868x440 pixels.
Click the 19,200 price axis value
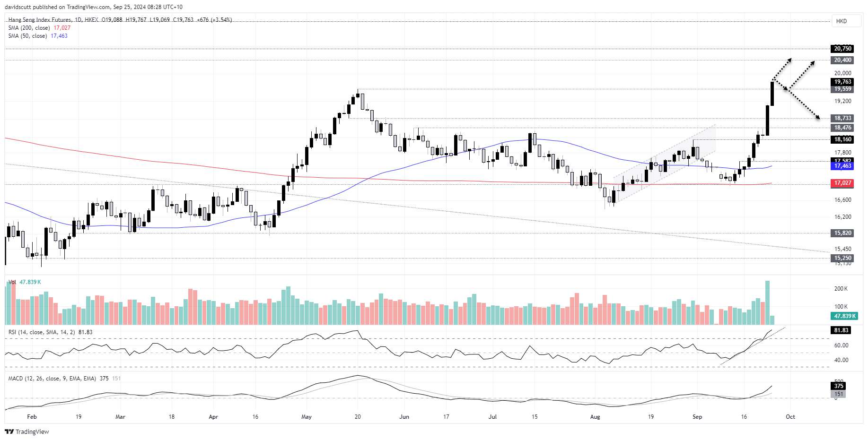point(842,101)
